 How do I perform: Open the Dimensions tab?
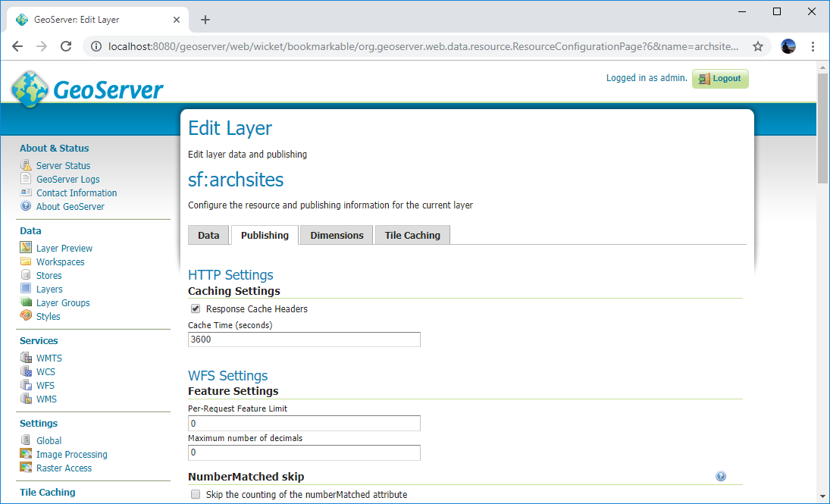337,235
